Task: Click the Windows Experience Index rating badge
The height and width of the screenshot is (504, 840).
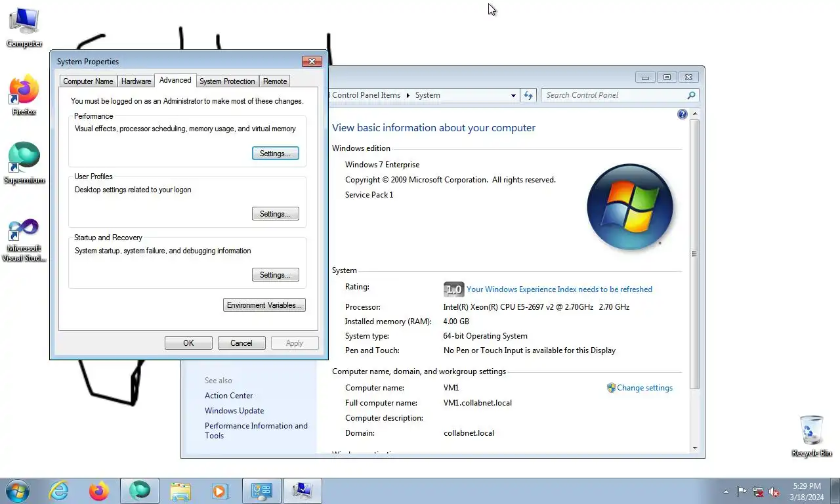Action: [x=453, y=289]
